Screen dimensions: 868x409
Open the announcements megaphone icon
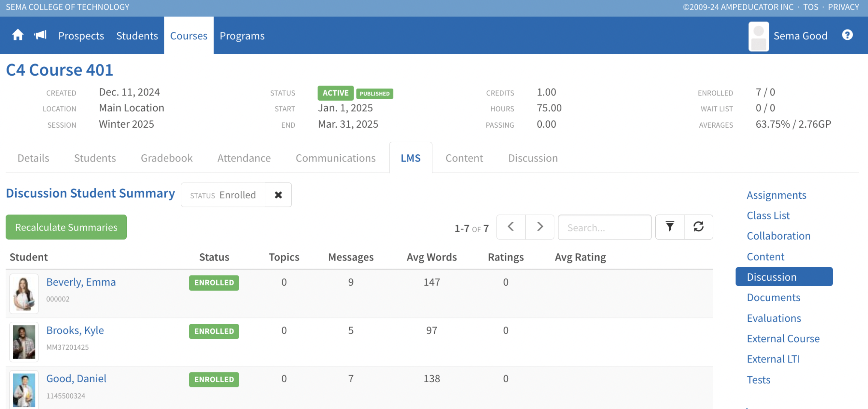[40, 35]
